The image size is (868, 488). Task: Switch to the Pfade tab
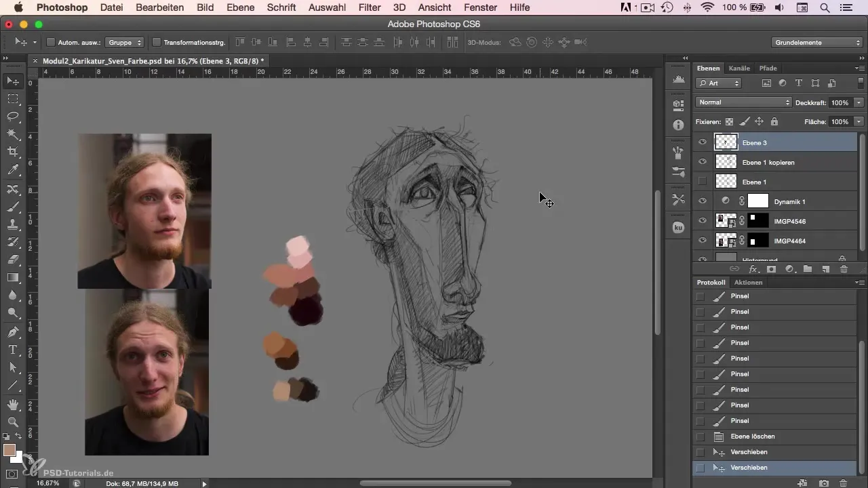coord(768,68)
